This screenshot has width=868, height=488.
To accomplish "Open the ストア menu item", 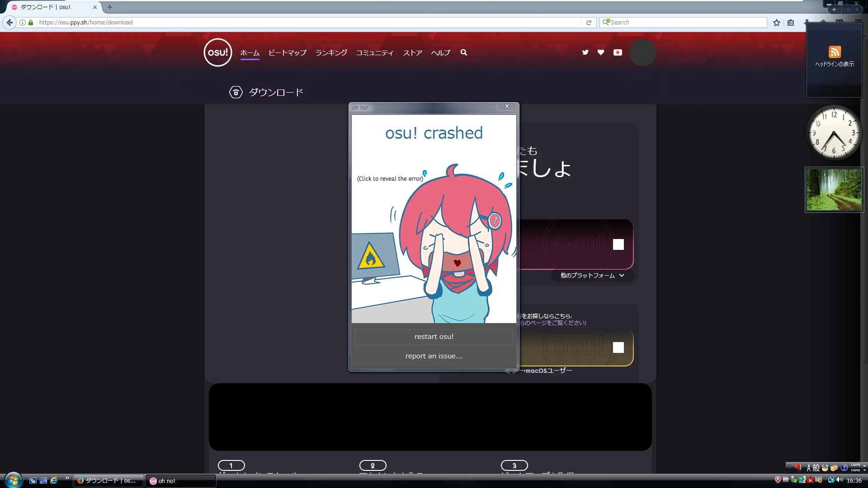I will pos(413,53).
